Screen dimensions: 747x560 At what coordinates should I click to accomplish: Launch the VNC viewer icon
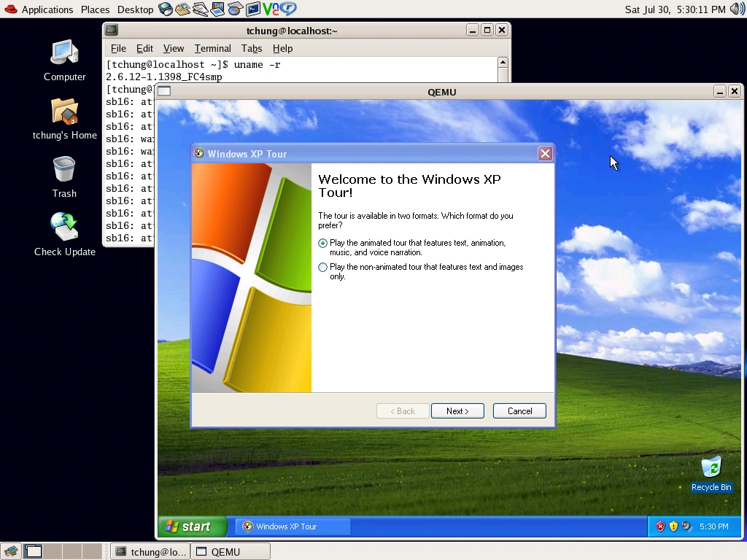click(270, 9)
